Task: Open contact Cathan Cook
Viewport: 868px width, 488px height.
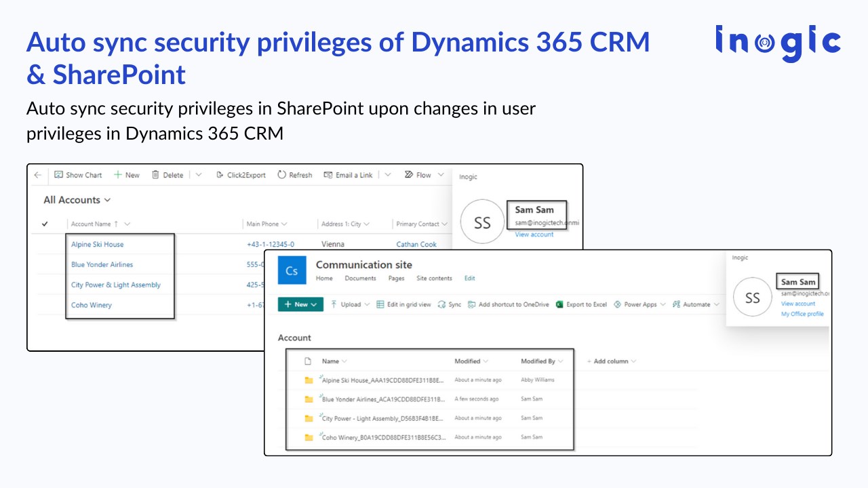Action: point(417,244)
